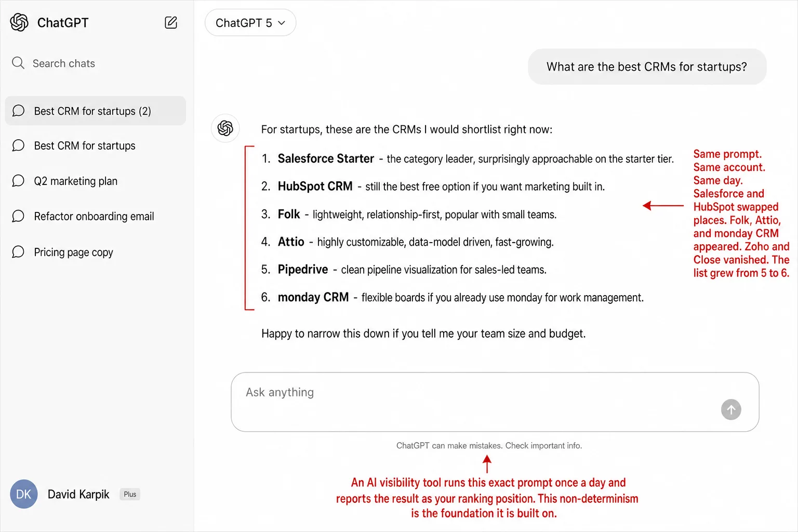
Task: Click Salesforce Starter list entry
Action: coord(467,158)
